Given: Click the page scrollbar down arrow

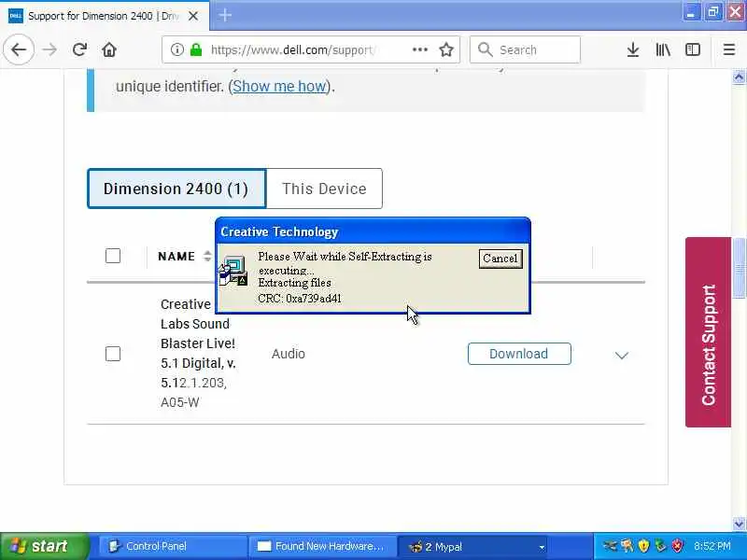Looking at the screenshot, I should point(739,524).
